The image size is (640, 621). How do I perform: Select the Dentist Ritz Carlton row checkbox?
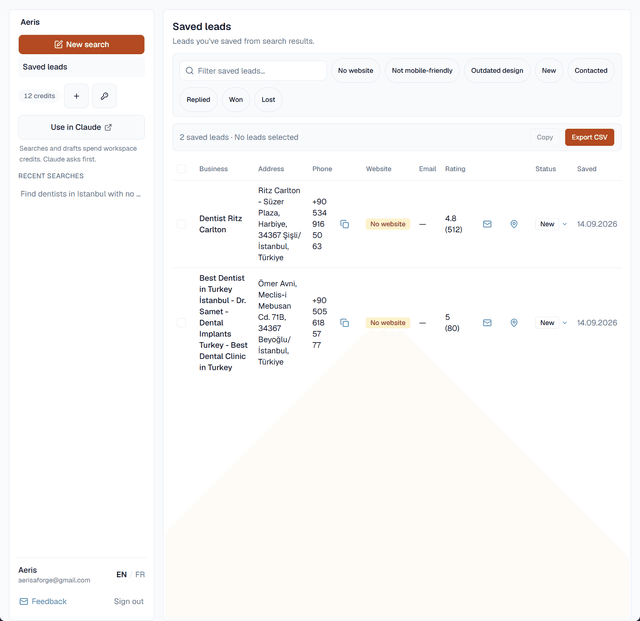coord(181,224)
